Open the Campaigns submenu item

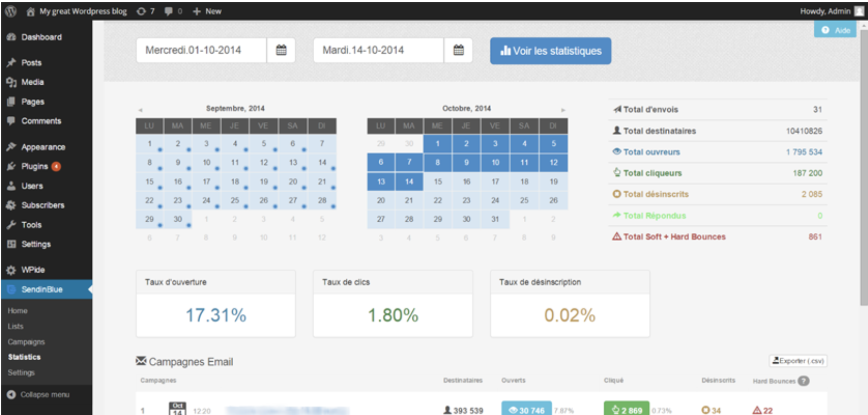pos(26,342)
